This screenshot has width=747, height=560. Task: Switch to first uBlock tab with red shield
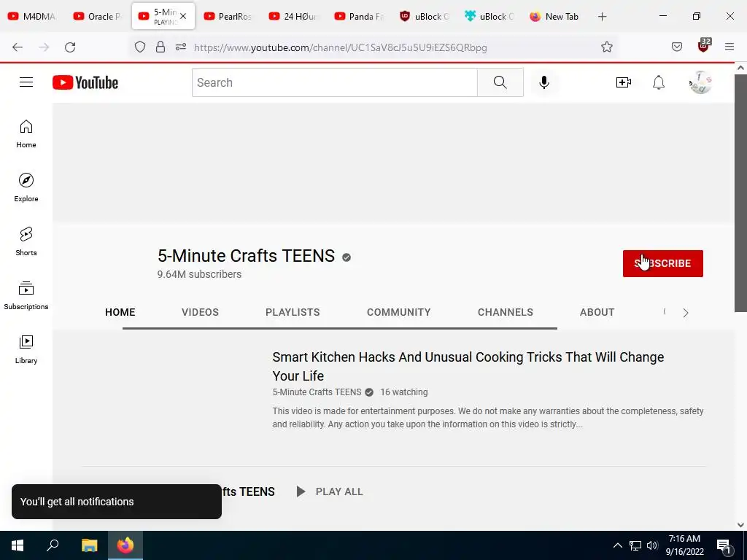tap(424, 16)
